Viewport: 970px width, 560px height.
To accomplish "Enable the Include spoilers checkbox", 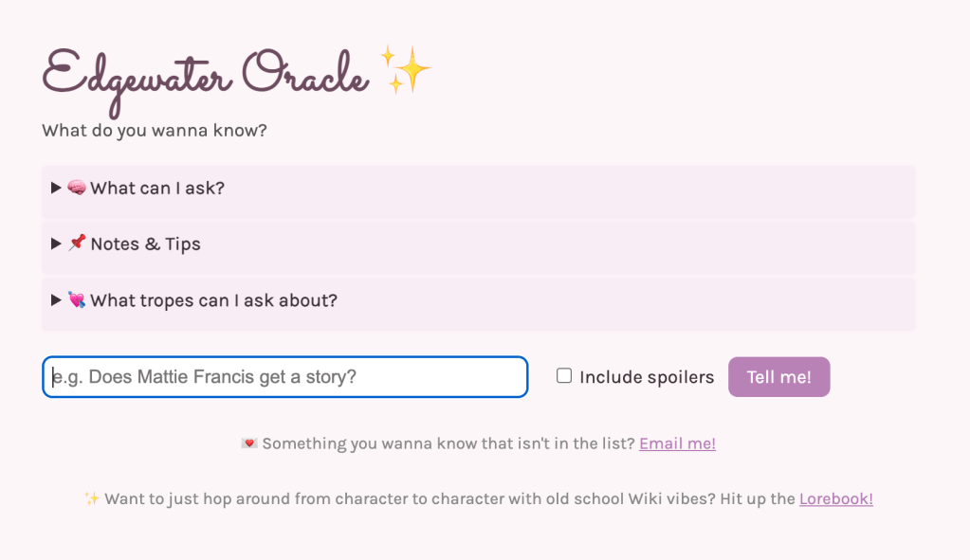I will pyautogui.click(x=564, y=376).
